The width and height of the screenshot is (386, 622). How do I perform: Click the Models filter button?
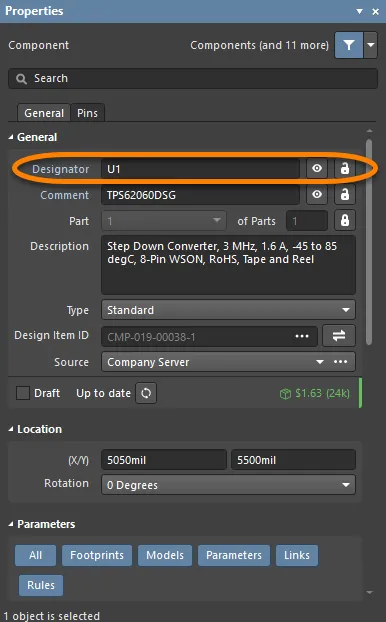[x=165, y=555]
